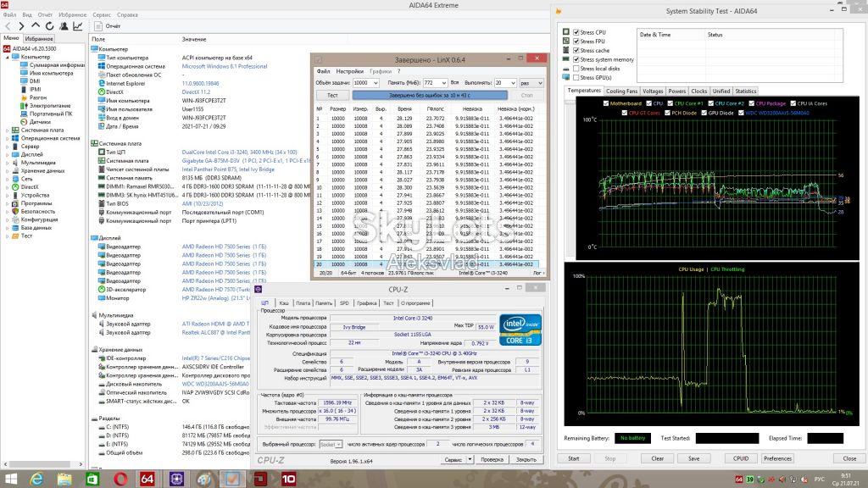
Task: Click the Microsoft Windows 8.1 Professional link
Action: [x=224, y=66]
